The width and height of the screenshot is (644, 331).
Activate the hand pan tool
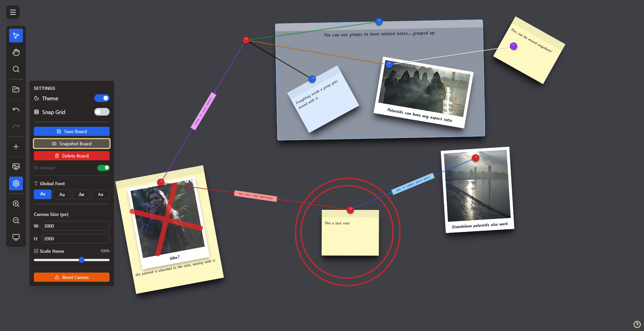pos(16,52)
